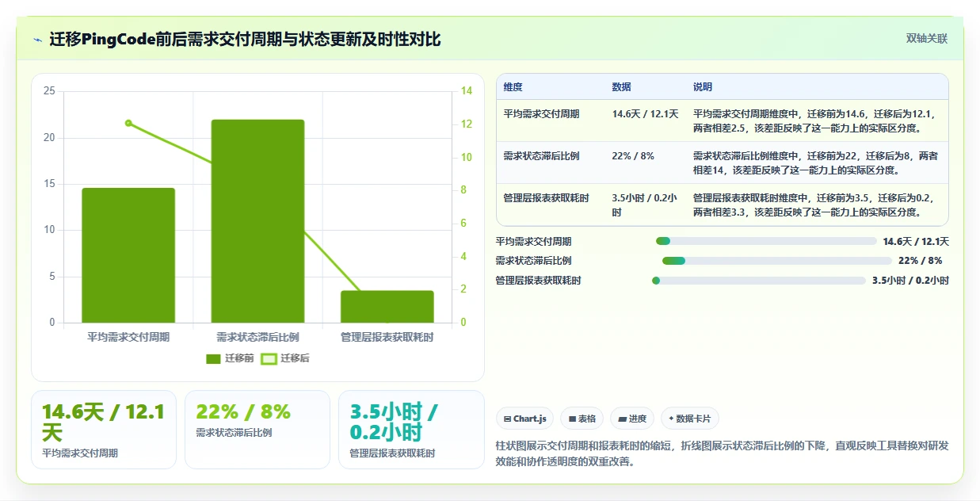Click the 需求状态滞后比例 progress bar
The image size is (980, 501).
click(777, 261)
